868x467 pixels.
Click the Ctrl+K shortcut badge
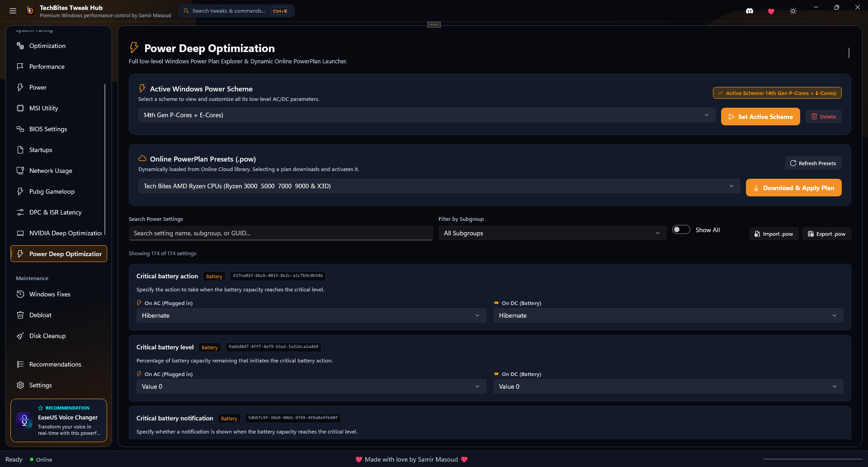click(x=280, y=11)
